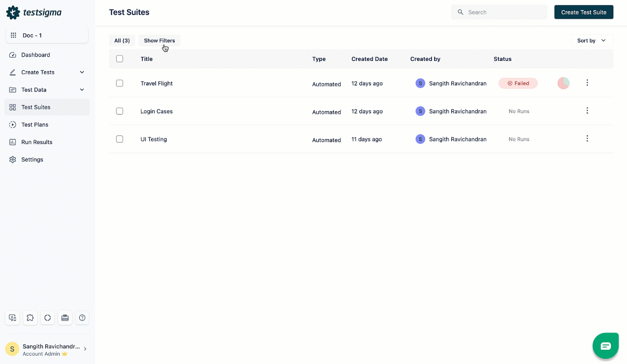Open the user account chevron arrow
This screenshot has height=364, width=627.
click(85, 349)
